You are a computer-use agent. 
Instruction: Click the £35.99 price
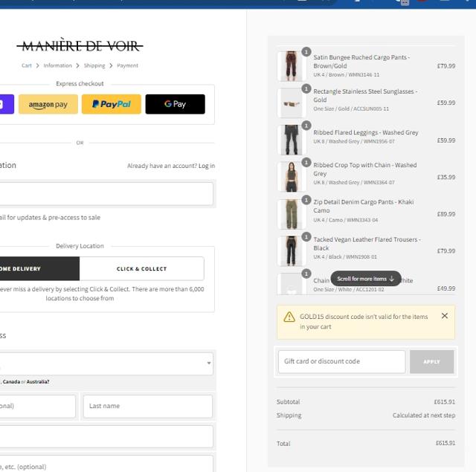click(446, 177)
